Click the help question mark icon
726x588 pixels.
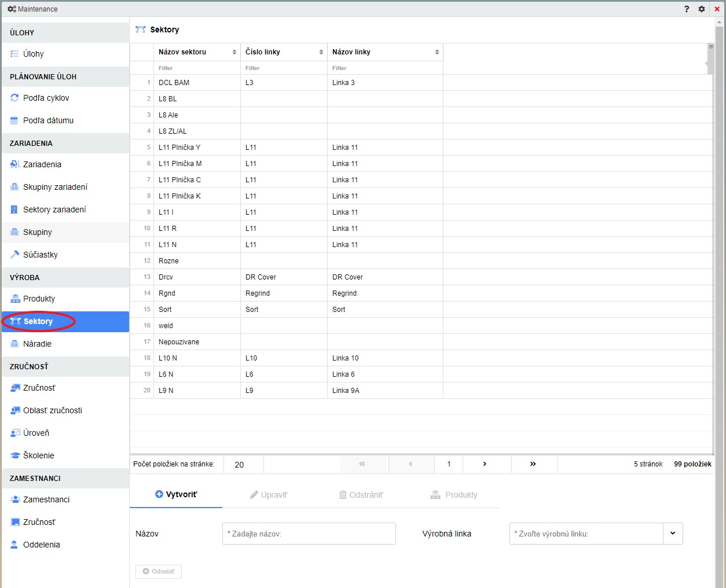pyautogui.click(x=687, y=9)
